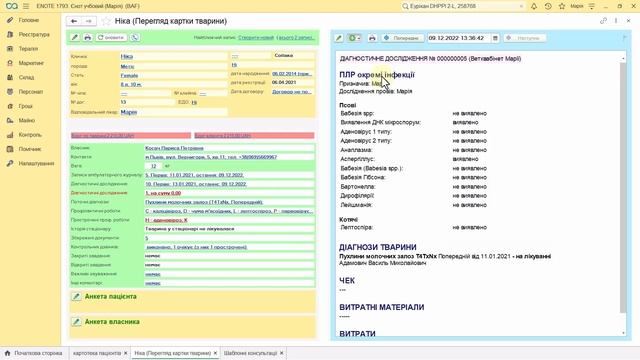Open ambulatory journal records link
This screenshot has width=640, height=360.
[x=195, y=175]
